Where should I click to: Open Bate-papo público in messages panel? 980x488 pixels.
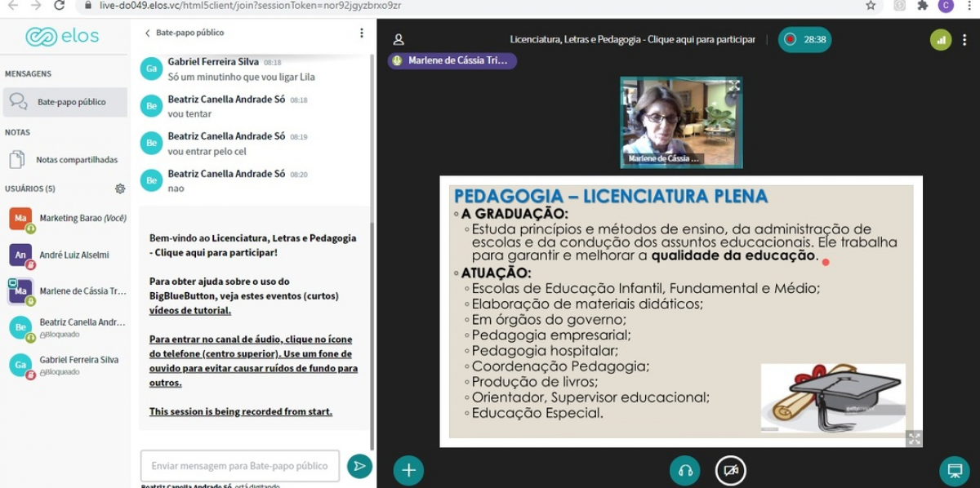pyautogui.click(x=65, y=102)
